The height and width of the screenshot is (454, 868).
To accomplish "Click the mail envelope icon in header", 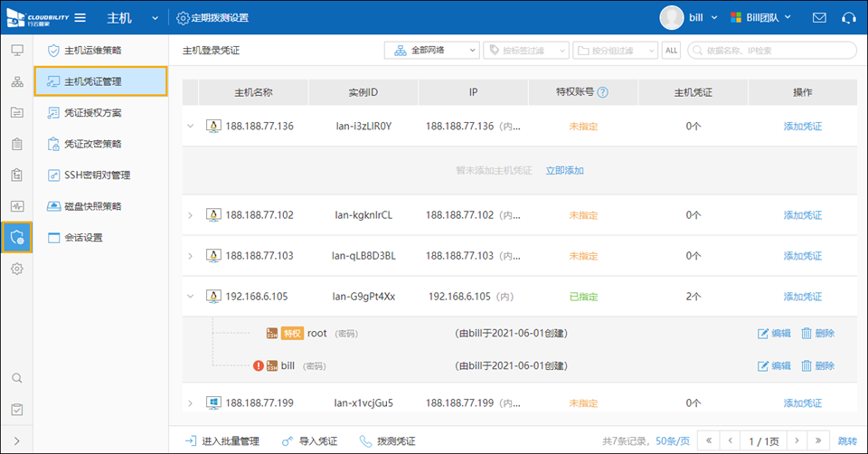I will click(819, 18).
